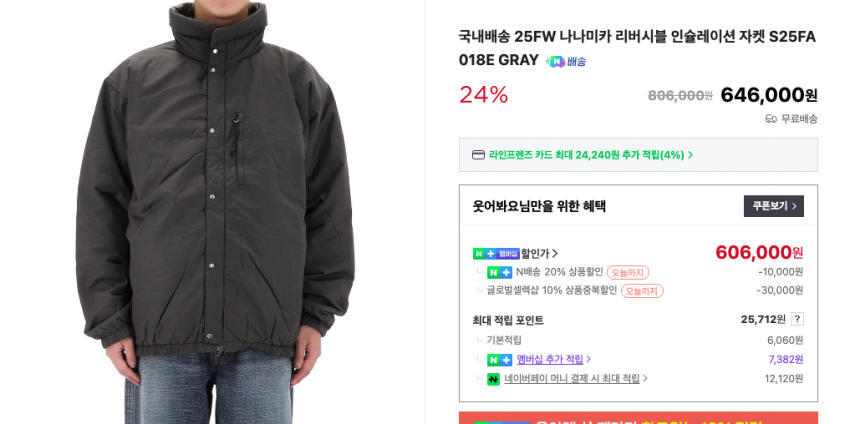Click the red promotional banner at bottom
The width and height of the screenshot is (850, 424).
point(638,418)
